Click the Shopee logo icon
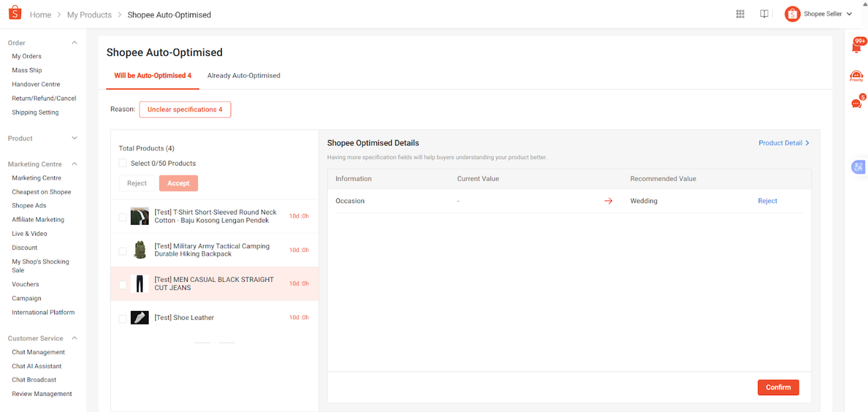 [x=15, y=12]
